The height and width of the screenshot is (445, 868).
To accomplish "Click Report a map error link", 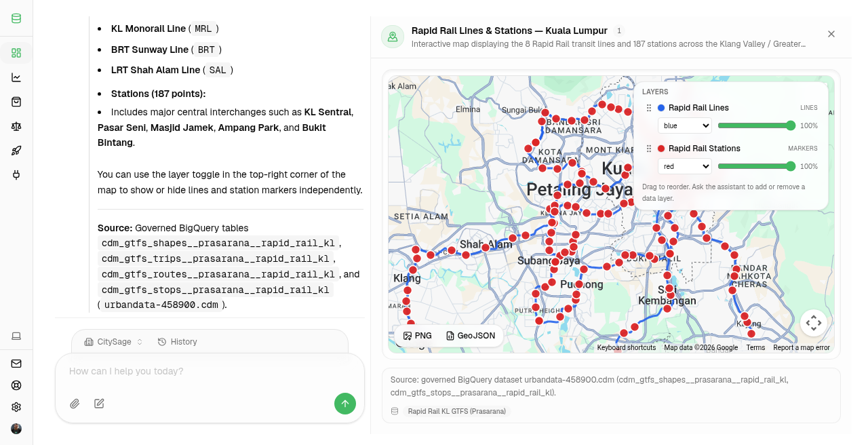I will pos(802,348).
